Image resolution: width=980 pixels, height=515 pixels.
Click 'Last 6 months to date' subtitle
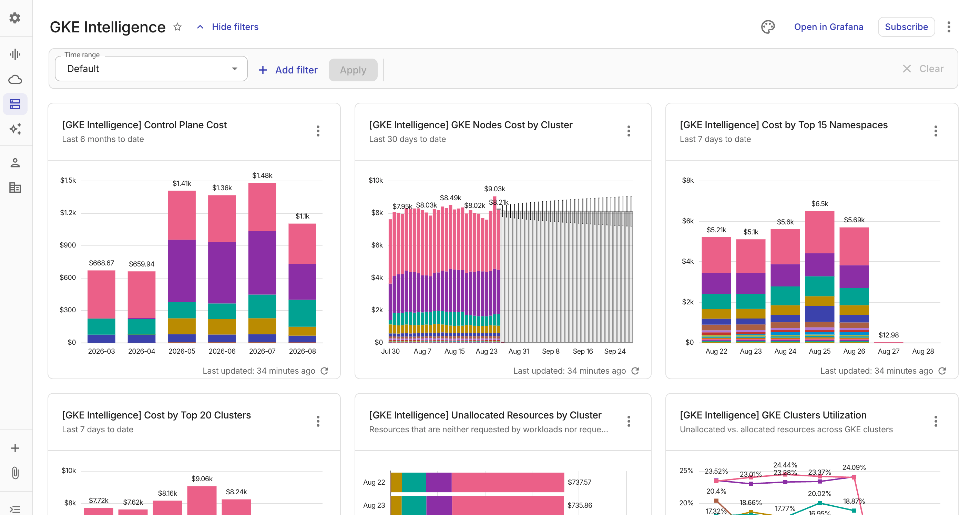coord(103,139)
